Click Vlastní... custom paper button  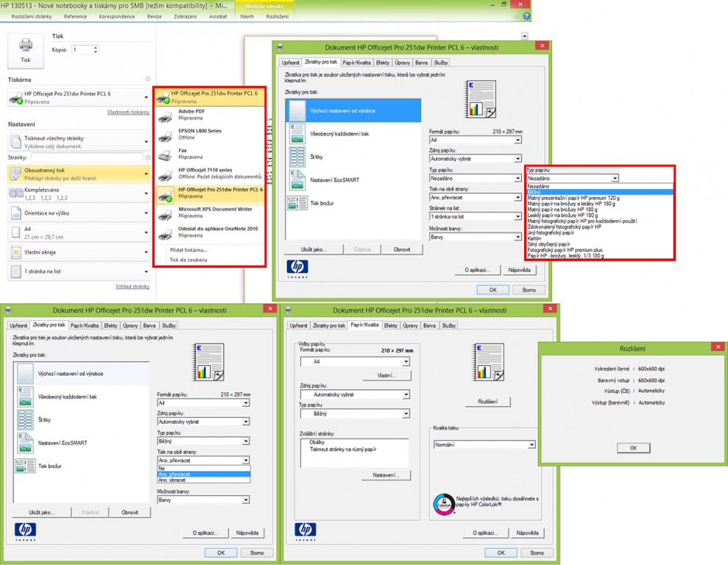(386, 375)
